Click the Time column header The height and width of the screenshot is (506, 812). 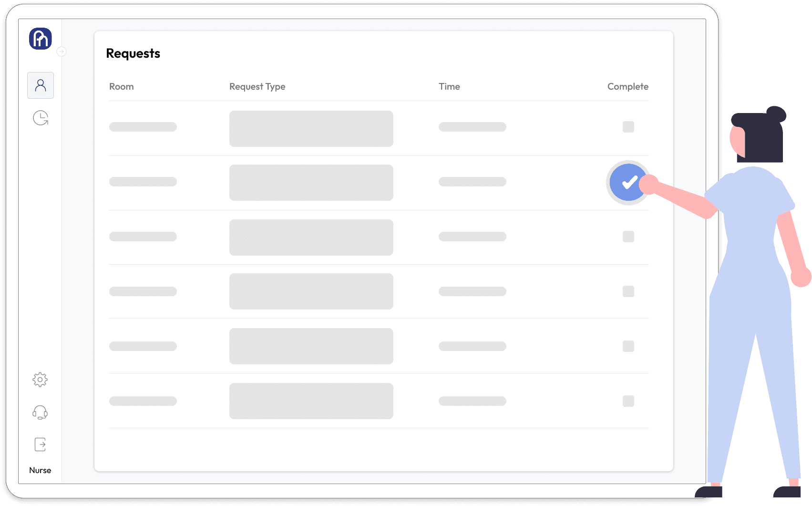coord(449,86)
